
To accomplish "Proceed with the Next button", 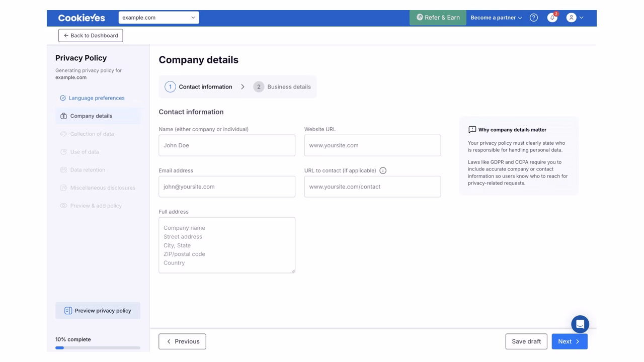I will point(570,341).
